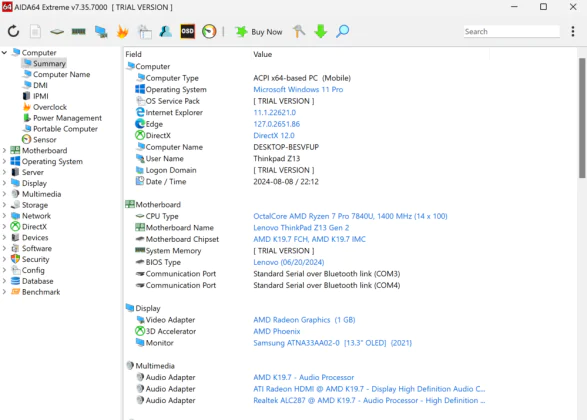This screenshot has width=587, height=420.
Task: Click the user account toolbar icon
Action: click(165, 31)
